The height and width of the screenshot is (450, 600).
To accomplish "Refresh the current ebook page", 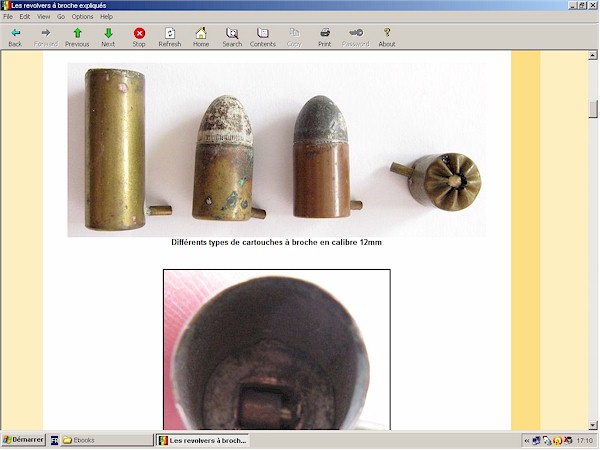I will [x=170, y=38].
